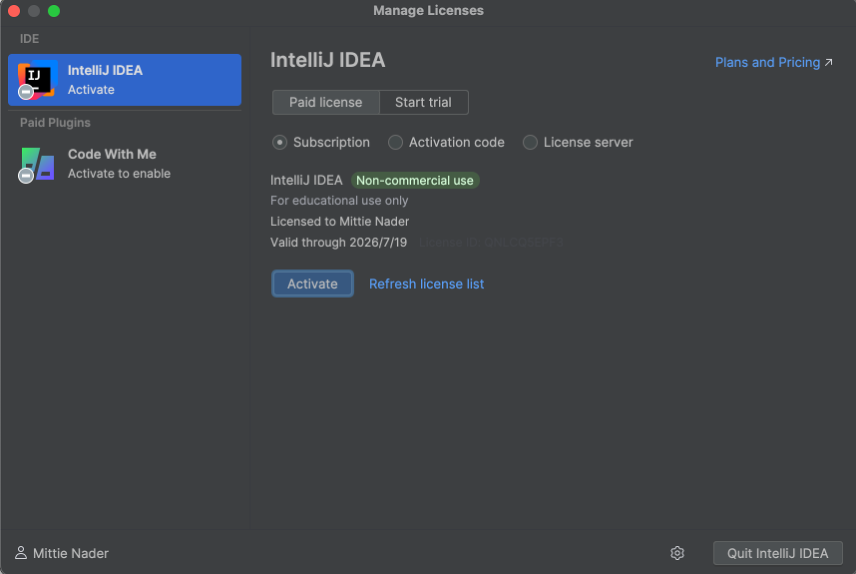856x574 pixels.
Task: Open the Plans and Pricing link
Action: pos(767,62)
